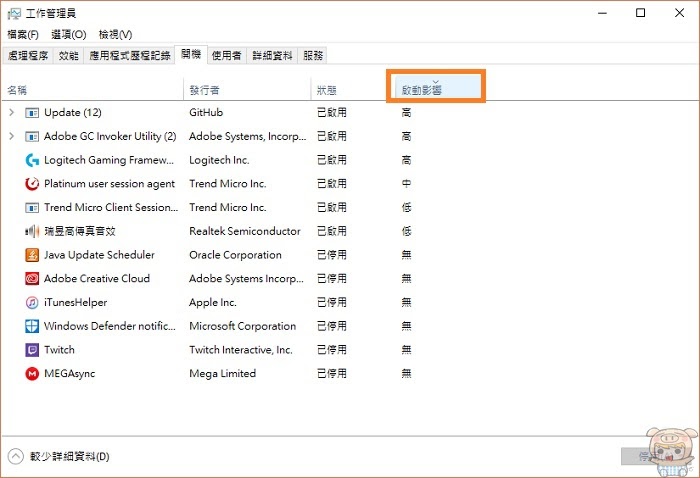Click the Oracle Corporation publisher cell
The height and width of the screenshot is (478, 700).
tap(235, 255)
